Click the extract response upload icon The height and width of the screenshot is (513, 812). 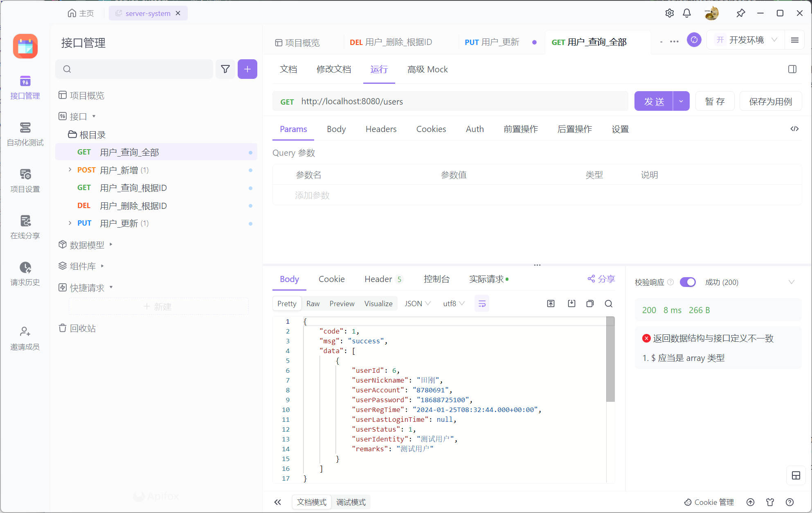tap(551, 304)
